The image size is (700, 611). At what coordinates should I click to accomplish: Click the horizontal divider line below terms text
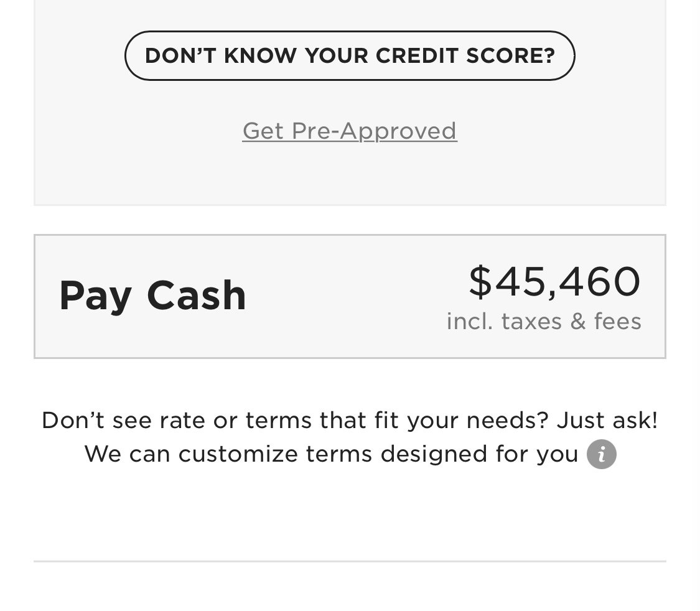click(x=350, y=561)
